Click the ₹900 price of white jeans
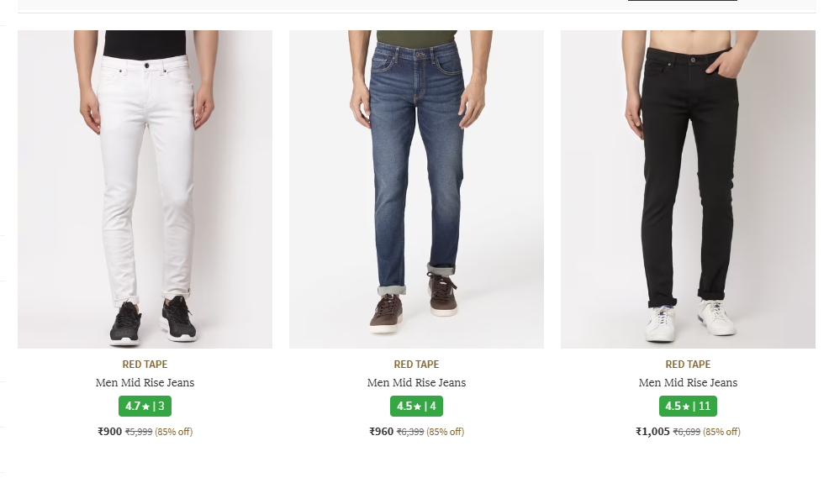Image resolution: width=829 pixels, height=504 pixels. 110,432
